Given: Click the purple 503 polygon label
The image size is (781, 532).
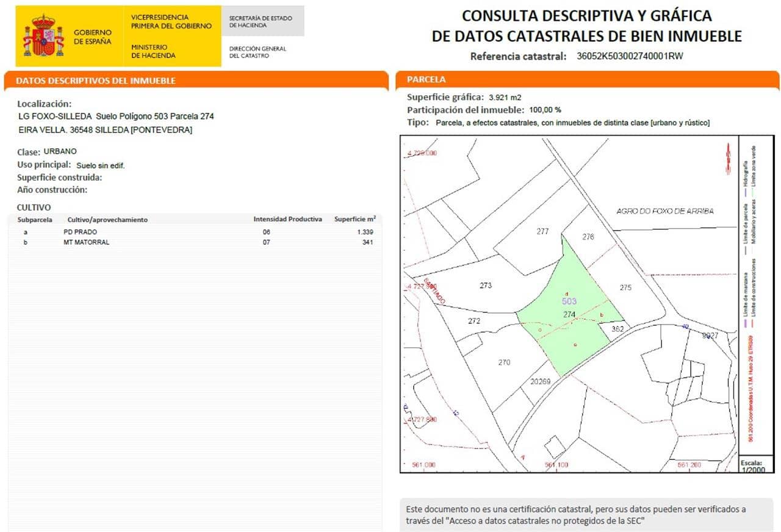Looking at the screenshot, I should point(568,301).
